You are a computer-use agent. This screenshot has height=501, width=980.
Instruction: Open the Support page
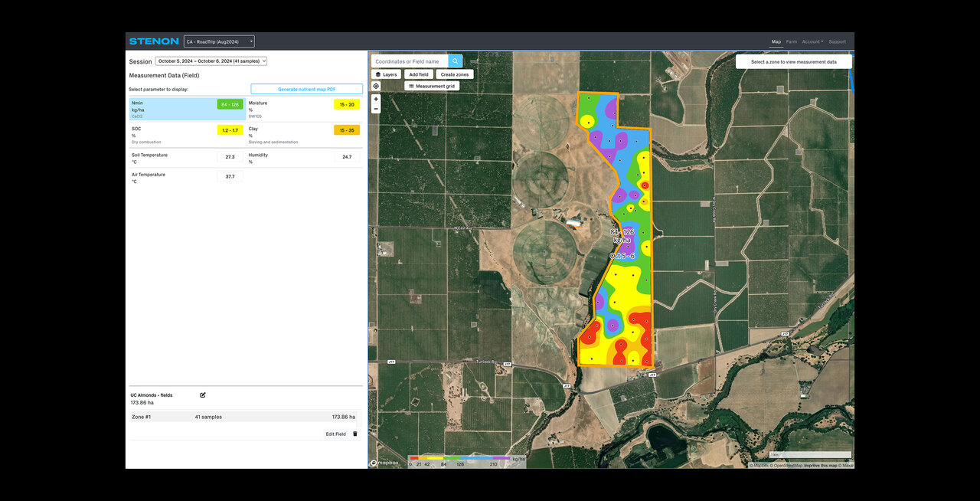click(837, 41)
